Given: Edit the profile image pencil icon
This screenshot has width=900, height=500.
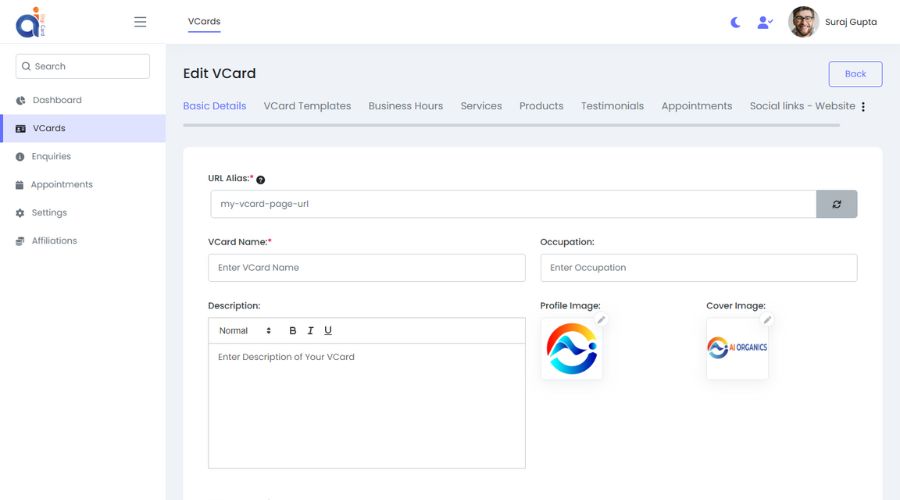Looking at the screenshot, I should coord(601,320).
